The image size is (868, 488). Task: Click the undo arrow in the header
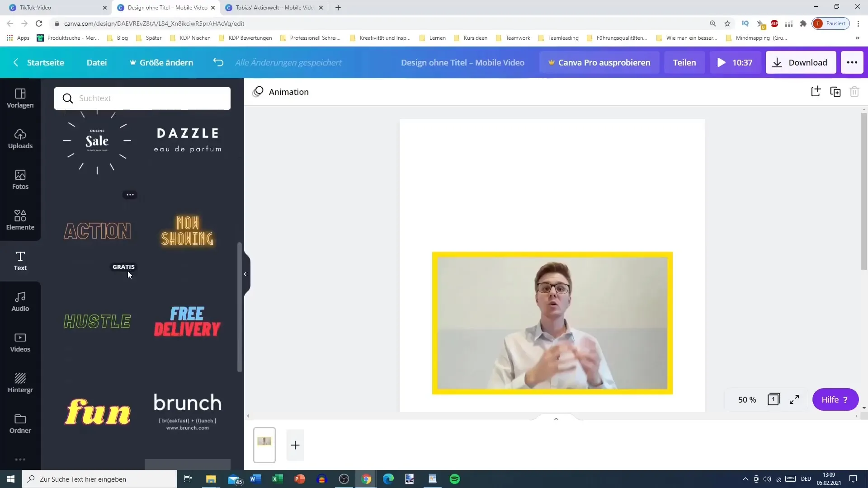point(218,62)
